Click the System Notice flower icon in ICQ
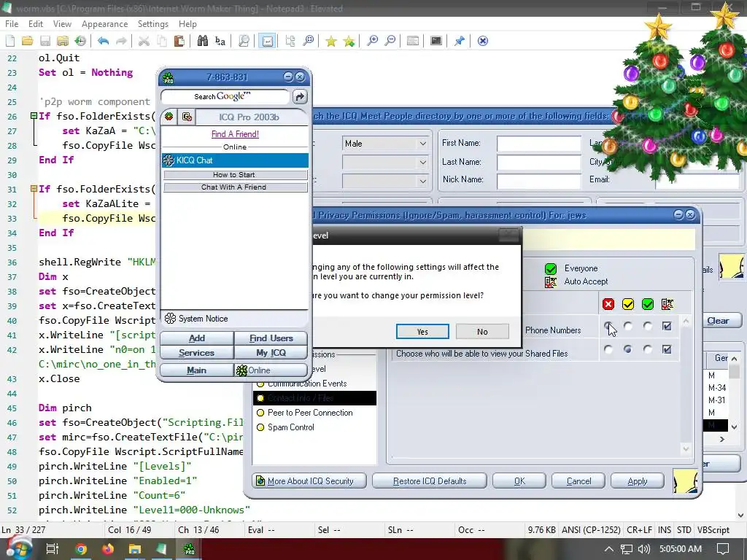The width and height of the screenshot is (747, 560). pyautogui.click(x=170, y=319)
